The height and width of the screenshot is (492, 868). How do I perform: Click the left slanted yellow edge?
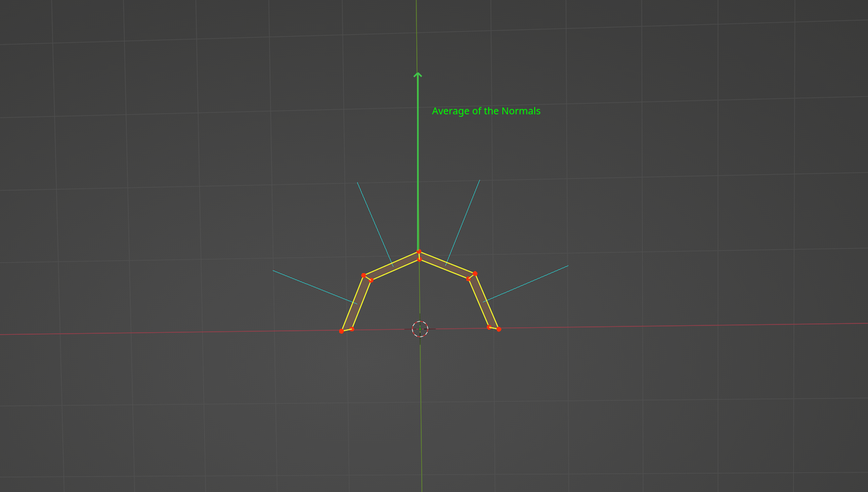click(353, 302)
